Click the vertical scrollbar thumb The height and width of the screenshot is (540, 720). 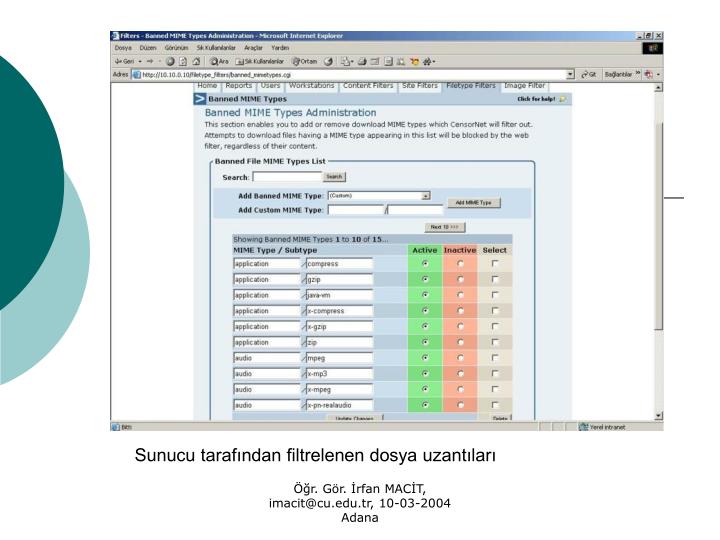click(658, 226)
